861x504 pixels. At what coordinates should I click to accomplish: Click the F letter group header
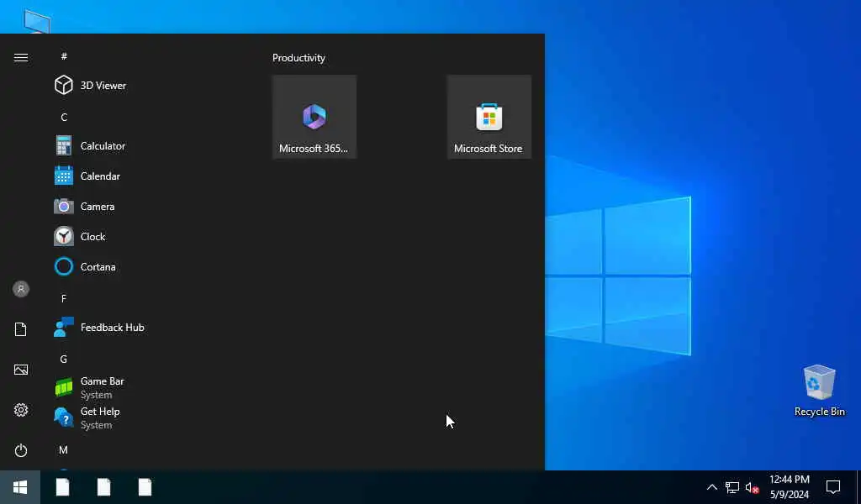pos(64,298)
